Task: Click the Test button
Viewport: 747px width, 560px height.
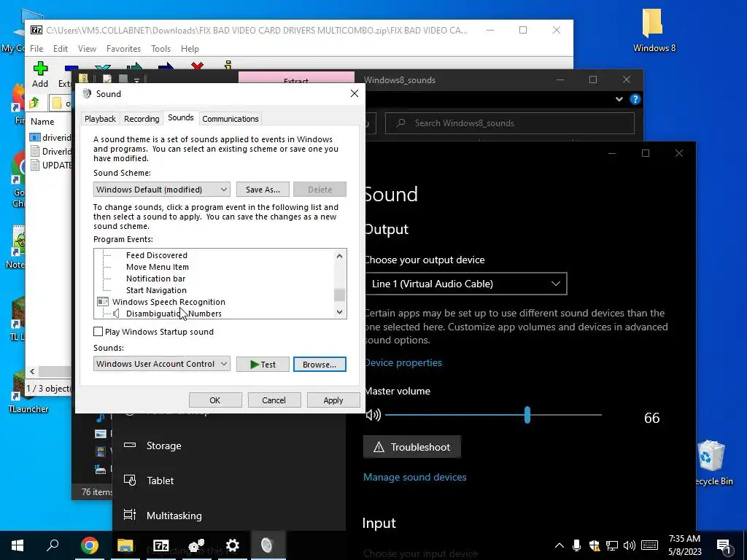Action: pos(263,365)
